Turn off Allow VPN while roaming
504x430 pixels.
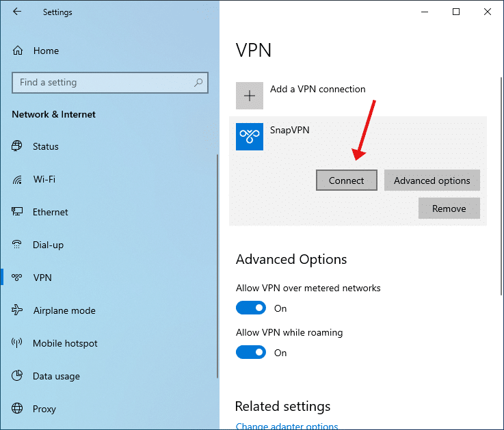[251, 352]
